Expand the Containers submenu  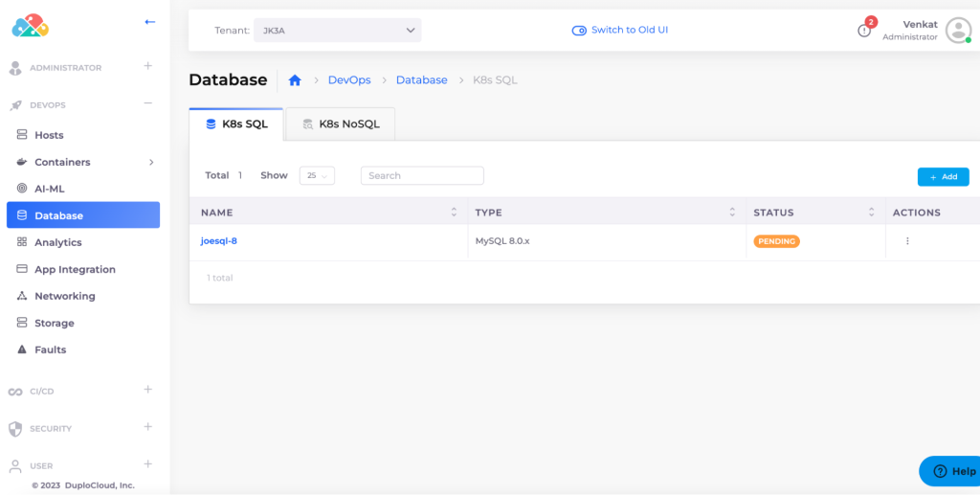(x=151, y=163)
